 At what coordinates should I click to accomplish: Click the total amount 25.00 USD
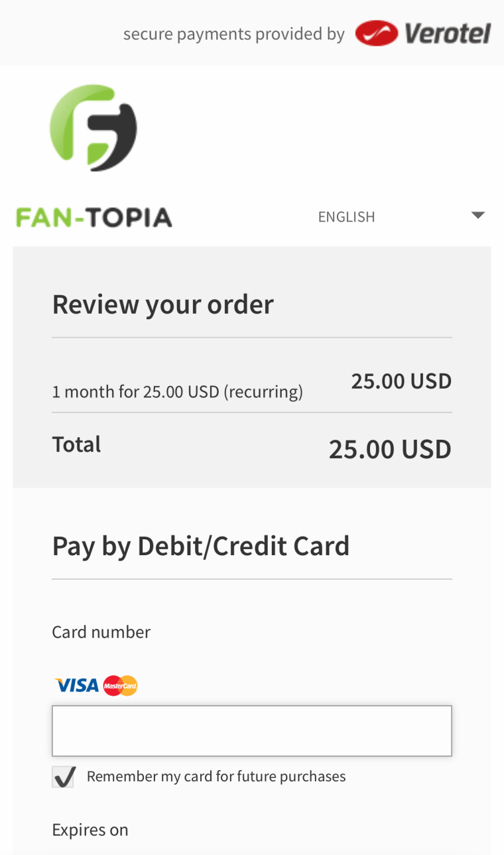390,450
